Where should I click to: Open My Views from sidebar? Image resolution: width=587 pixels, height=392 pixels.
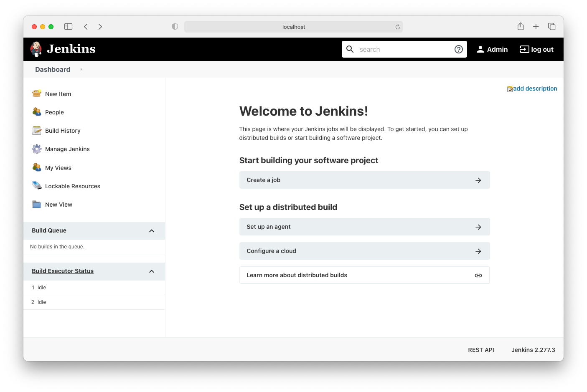pyautogui.click(x=58, y=168)
